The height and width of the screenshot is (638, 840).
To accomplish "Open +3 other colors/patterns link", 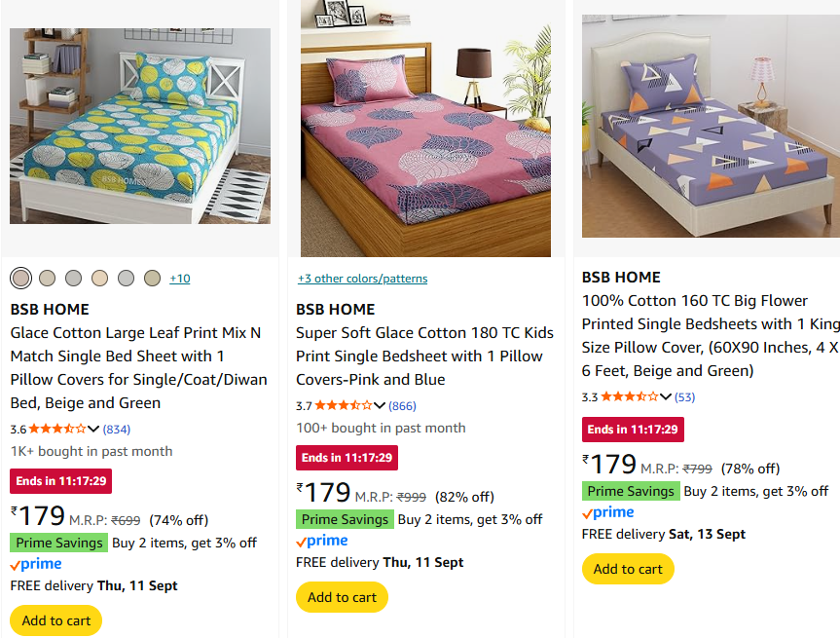I will click(x=363, y=279).
